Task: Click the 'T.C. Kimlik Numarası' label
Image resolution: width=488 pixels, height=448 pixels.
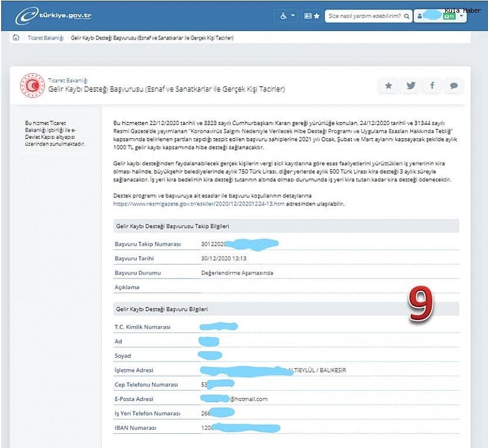Action: coord(143,327)
